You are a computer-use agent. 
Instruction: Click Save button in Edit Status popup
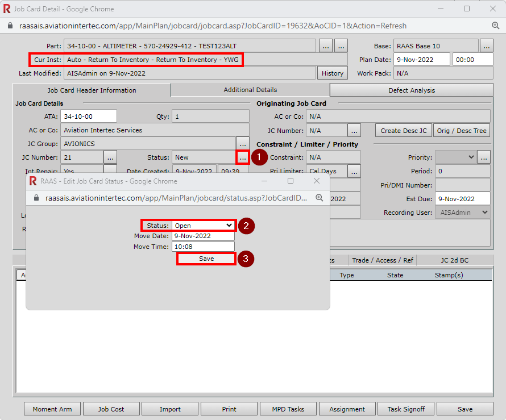coord(206,259)
